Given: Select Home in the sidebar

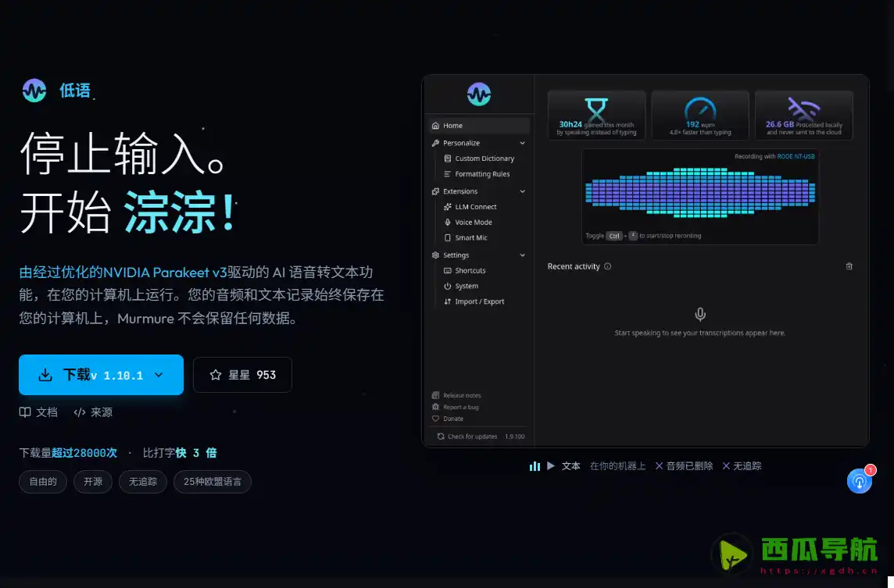Looking at the screenshot, I should tap(479, 126).
